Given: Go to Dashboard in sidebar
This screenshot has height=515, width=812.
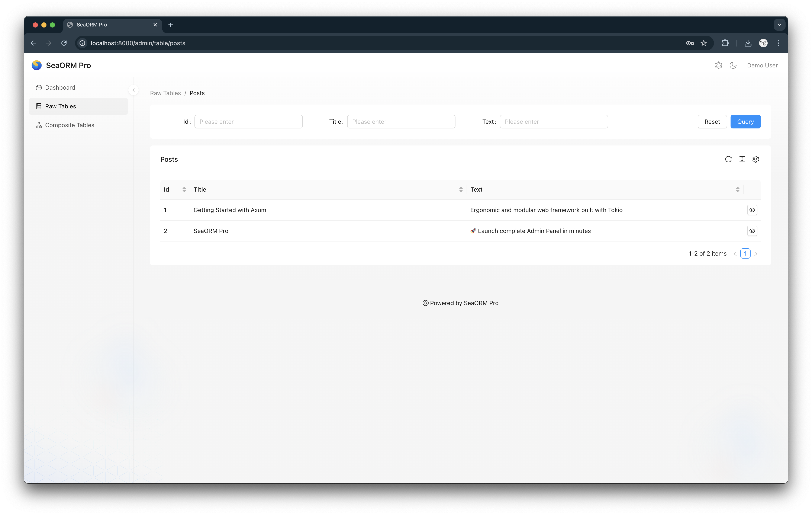Looking at the screenshot, I should point(60,88).
